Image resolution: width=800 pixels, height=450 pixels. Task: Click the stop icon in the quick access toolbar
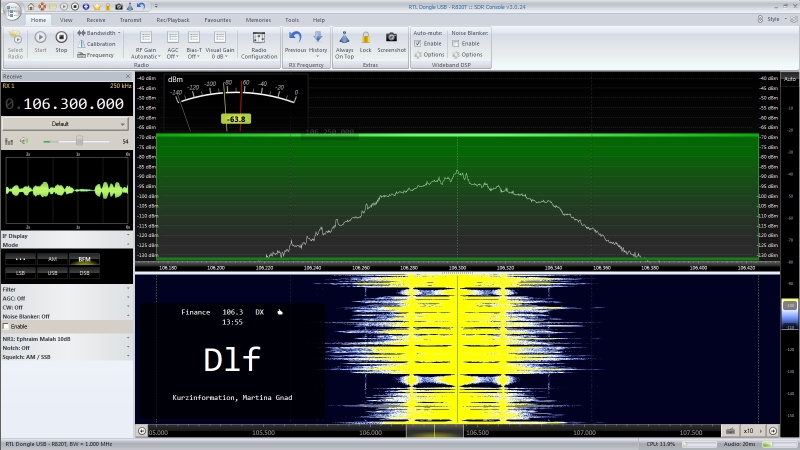click(x=75, y=7)
